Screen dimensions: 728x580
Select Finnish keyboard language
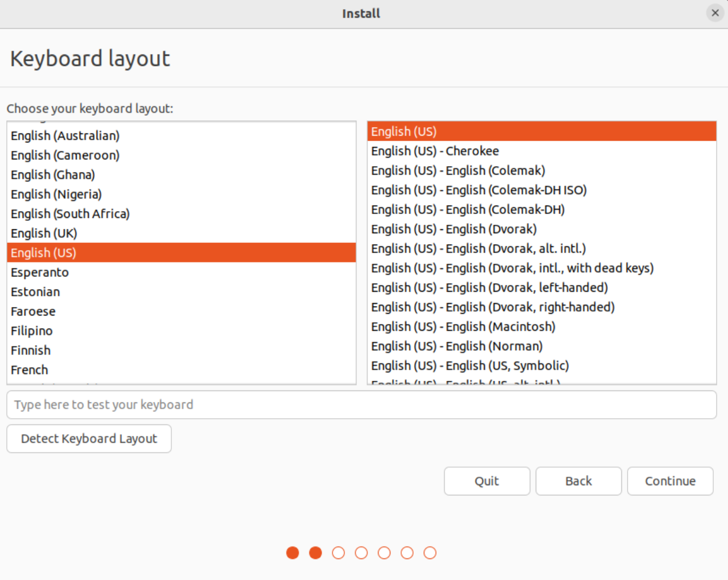[31, 350]
